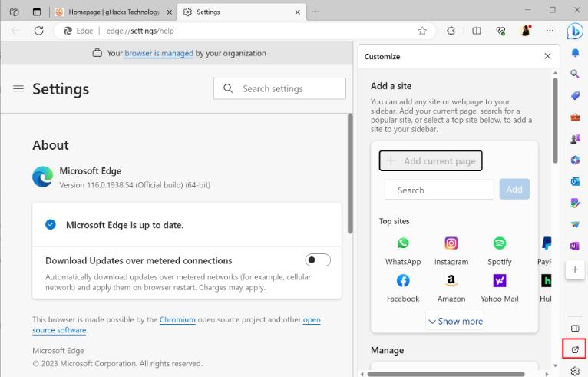The width and height of the screenshot is (588, 377).
Task: Click the Customize panel vertical scrollbar
Action: point(555,120)
